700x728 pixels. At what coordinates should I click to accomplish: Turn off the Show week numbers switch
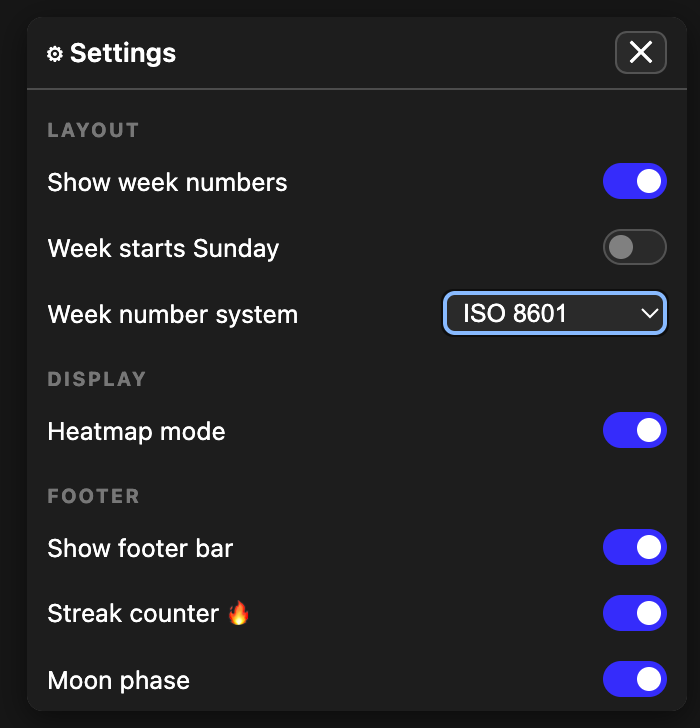pyautogui.click(x=634, y=182)
